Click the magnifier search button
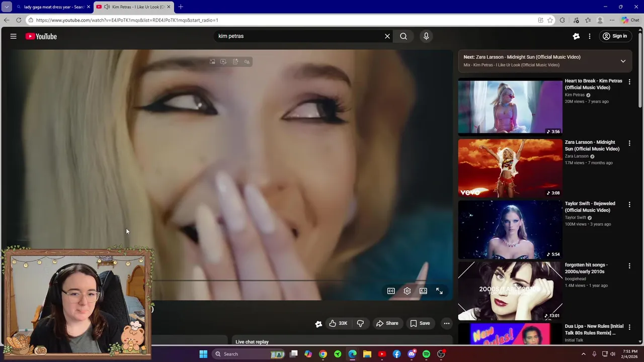Image resolution: width=644 pixels, height=362 pixels. click(404, 36)
